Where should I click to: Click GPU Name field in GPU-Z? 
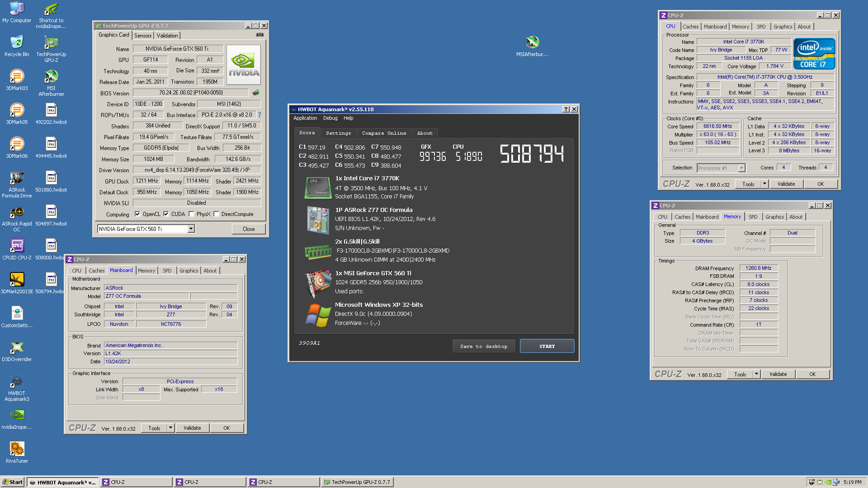pyautogui.click(x=178, y=49)
